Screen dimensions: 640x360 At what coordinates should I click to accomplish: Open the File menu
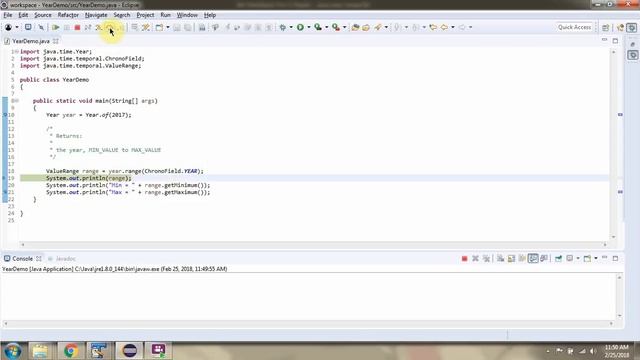(8, 15)
